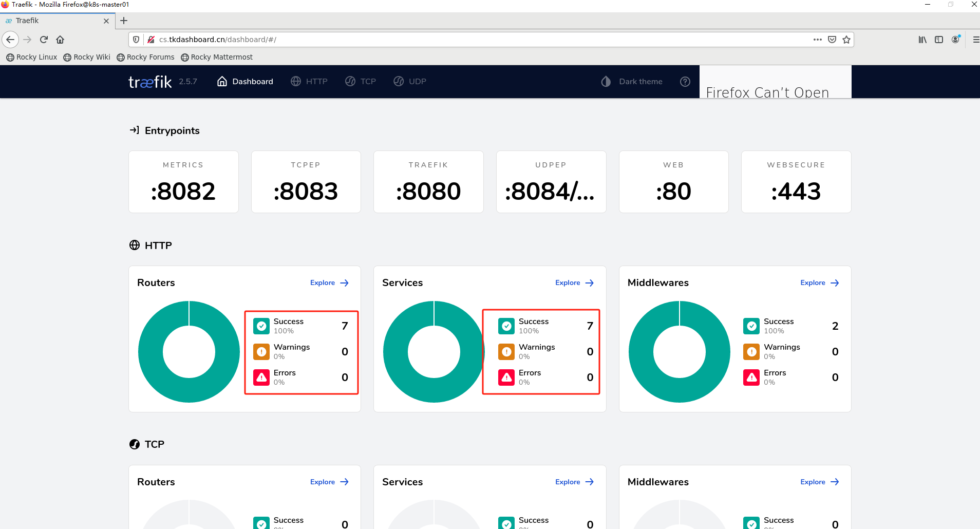Image resolution: width=980 pixels, height=529 pixels.
Task: Open a new browser tab
Action: (x=124, y=21)
